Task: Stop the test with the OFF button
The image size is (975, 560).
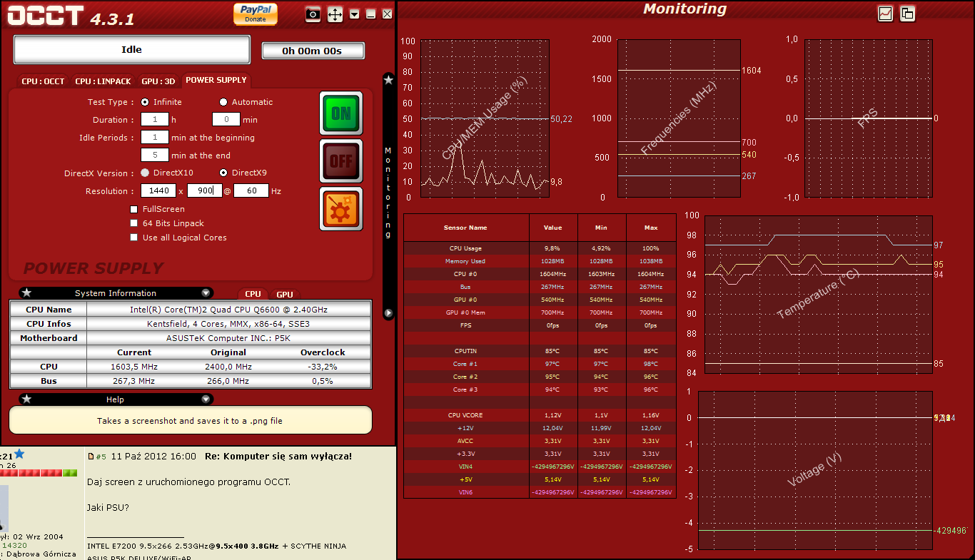Action: (x=341, y=161)
